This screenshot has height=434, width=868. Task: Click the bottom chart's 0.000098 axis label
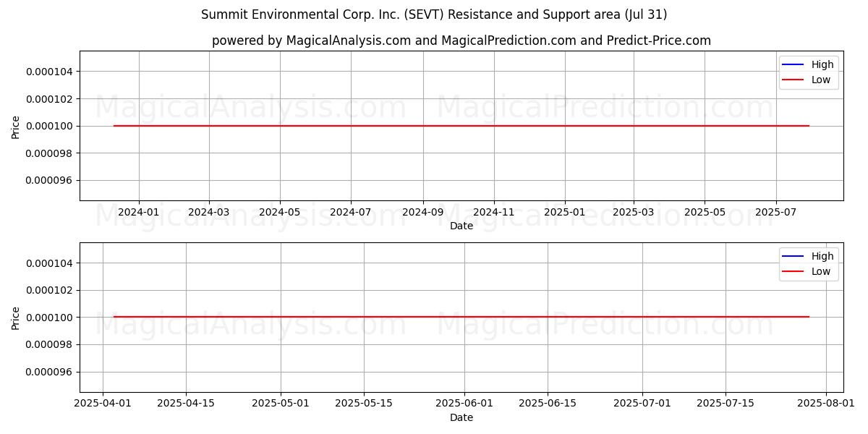point(50,345)
